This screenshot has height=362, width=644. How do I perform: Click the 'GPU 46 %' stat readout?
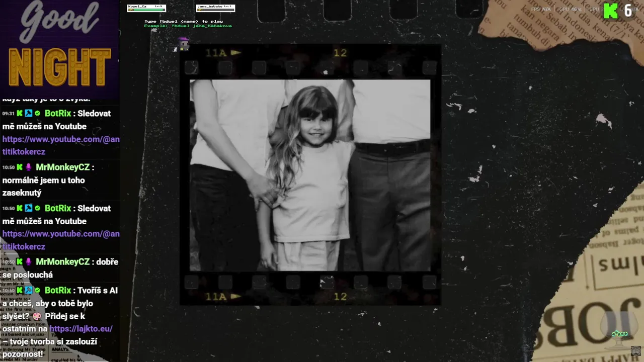tap(570, 9)
